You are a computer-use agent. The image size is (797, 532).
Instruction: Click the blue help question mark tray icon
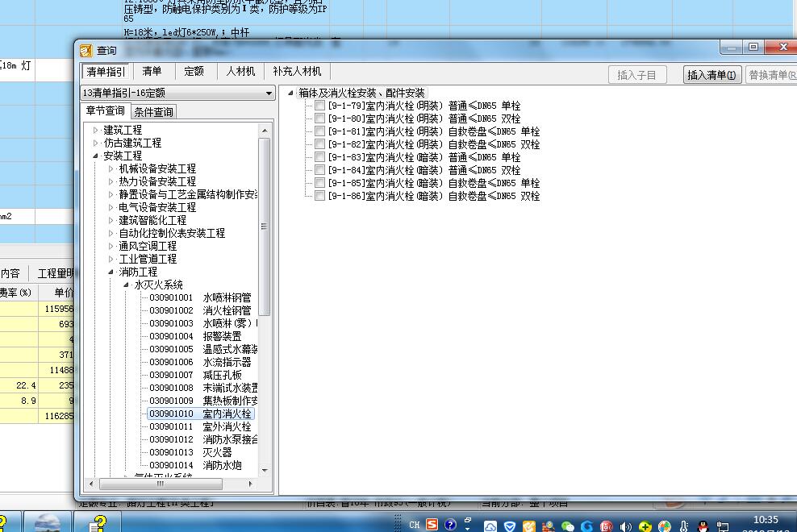(450, 525)
